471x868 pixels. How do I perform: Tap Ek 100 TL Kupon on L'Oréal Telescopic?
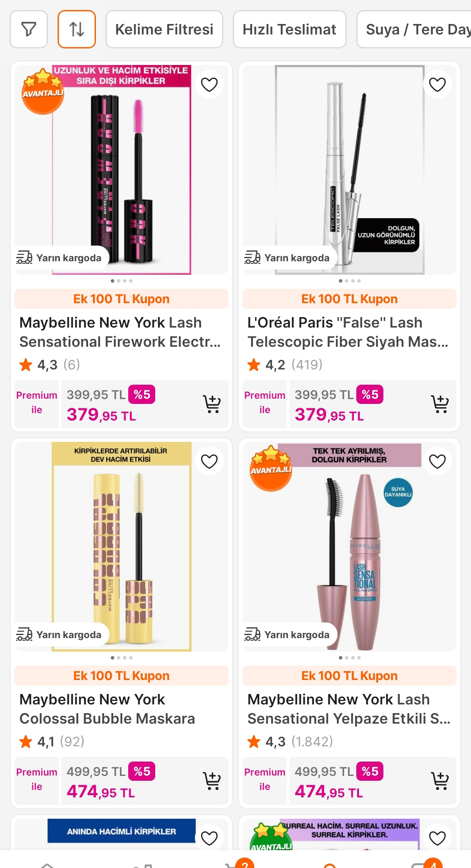point(349,299)
